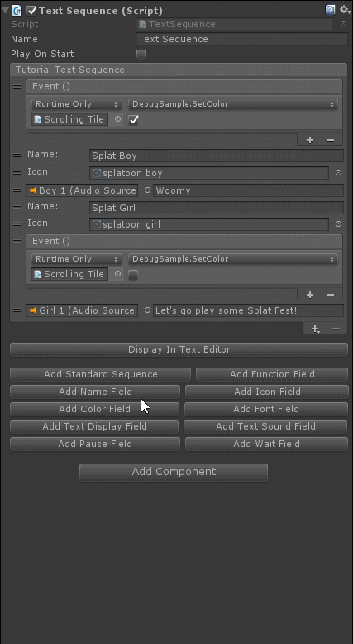Open the component settings gear menu
The image size is (353, 644).
[345, 9]
